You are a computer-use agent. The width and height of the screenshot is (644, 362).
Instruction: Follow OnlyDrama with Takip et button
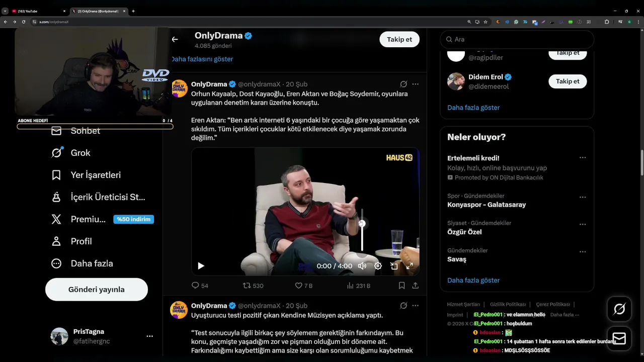pos(399,39)
